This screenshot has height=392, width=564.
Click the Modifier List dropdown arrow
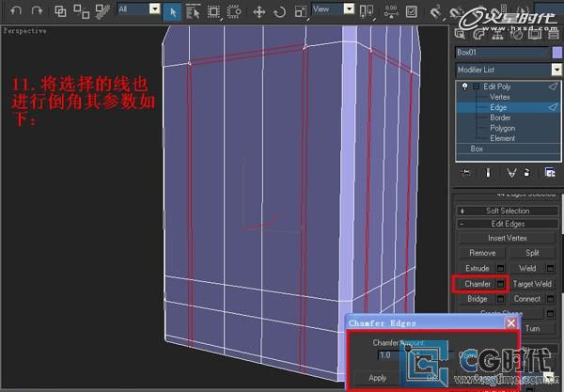(556, 70)
